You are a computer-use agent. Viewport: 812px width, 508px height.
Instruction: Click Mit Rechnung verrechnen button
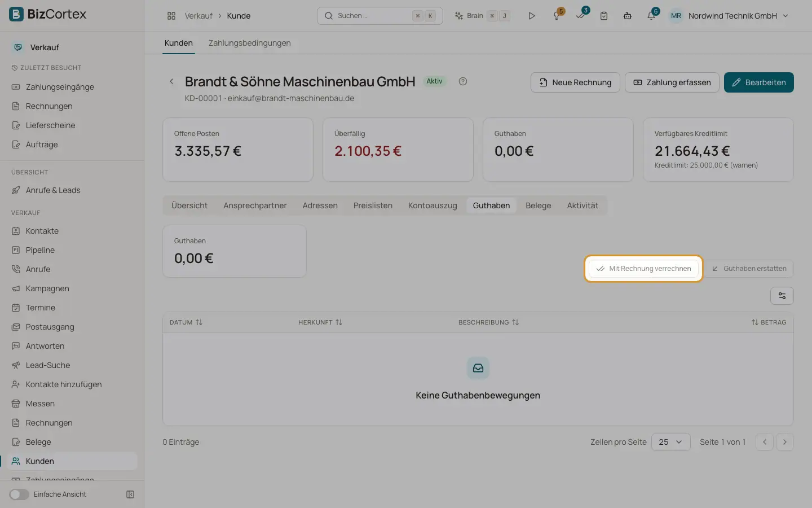tap(643, 269)
